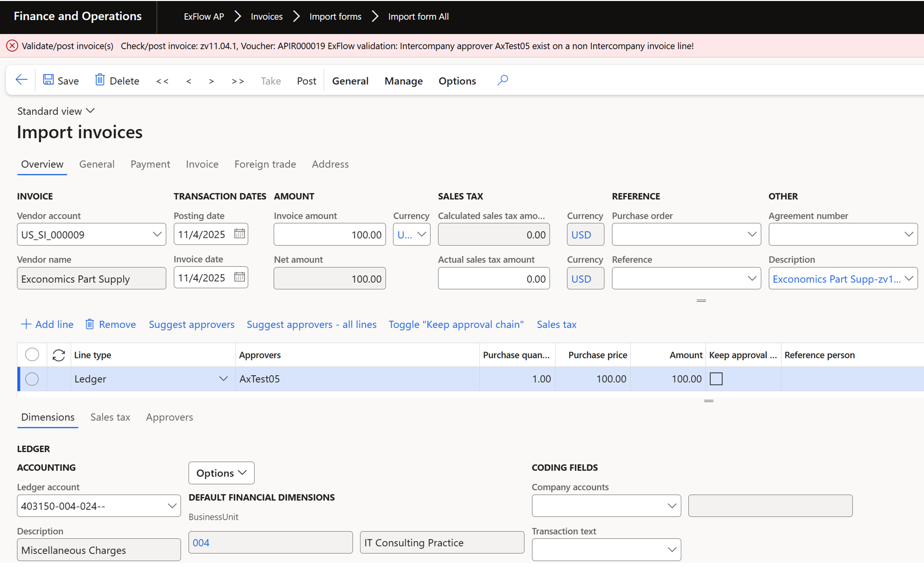Select the Ledger row radio button
The height and width of the screenshot is (567, 924).
tap(32, 379)
